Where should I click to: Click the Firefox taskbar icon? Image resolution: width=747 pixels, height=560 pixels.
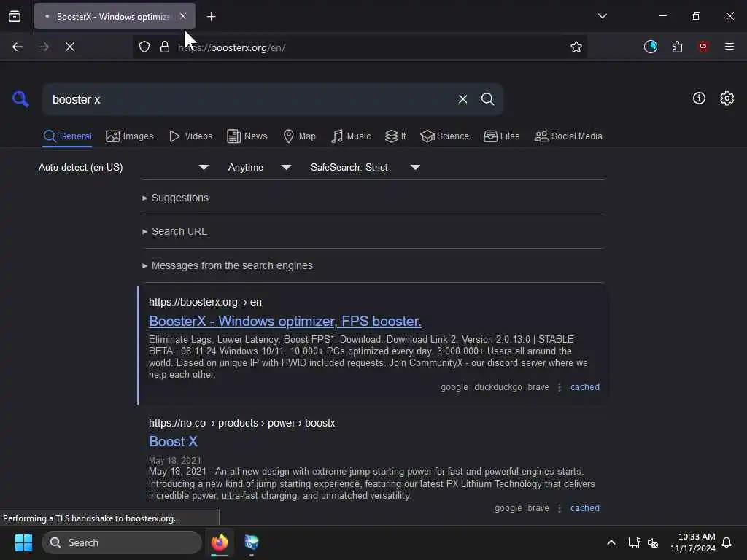pyautogui.click(x=220, y=542)
